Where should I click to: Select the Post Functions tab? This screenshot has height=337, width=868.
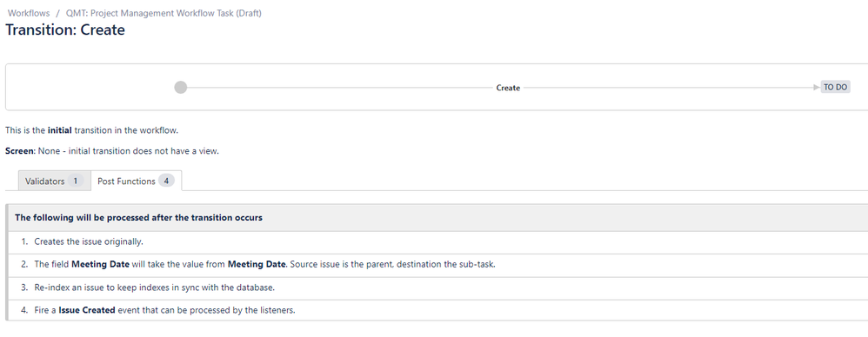pos(136,181)
